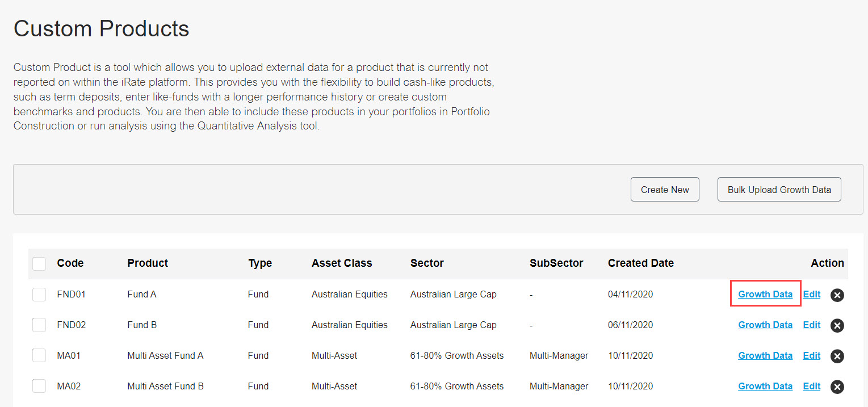View Growth Data for Multi Asset Fund A
The height and width of the screenshot is (407, 868).
click(x=765, y=355)
